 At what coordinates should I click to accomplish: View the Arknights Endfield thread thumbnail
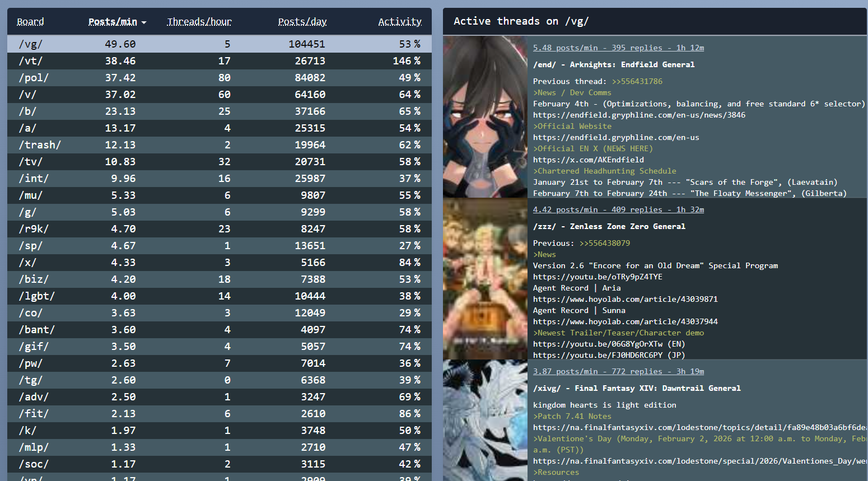pos(485,116)
